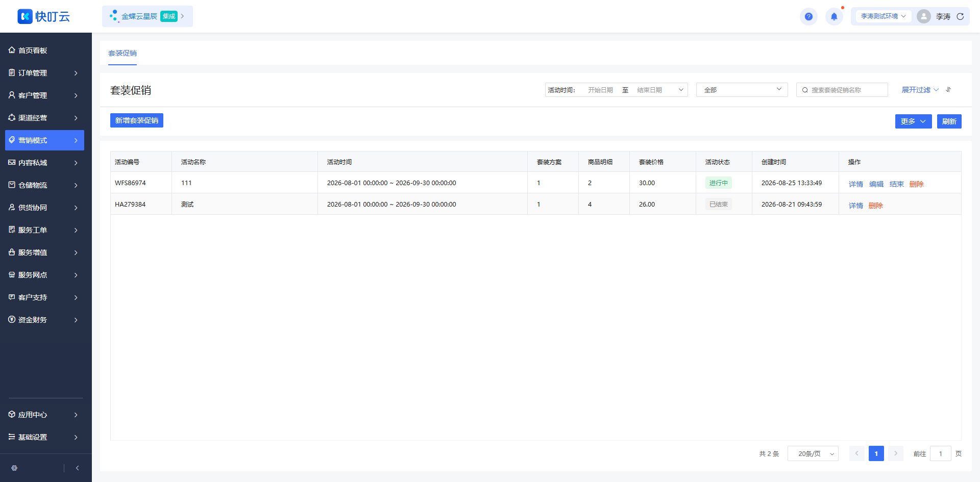Click the 结束日期 date field
The height and width of the screenshot is (482, 980).
tap(649, 90)
